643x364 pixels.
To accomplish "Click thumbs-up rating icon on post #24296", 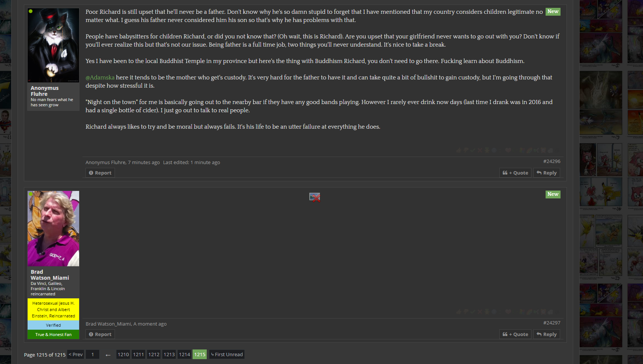I will [x=459, y=150].
